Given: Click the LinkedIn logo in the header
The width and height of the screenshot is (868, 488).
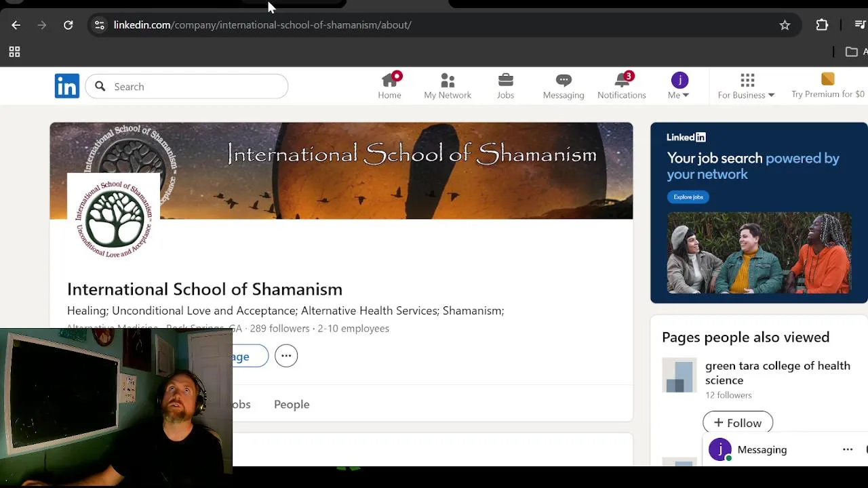Looking at the screenshot, I should [x=67, y=86].
